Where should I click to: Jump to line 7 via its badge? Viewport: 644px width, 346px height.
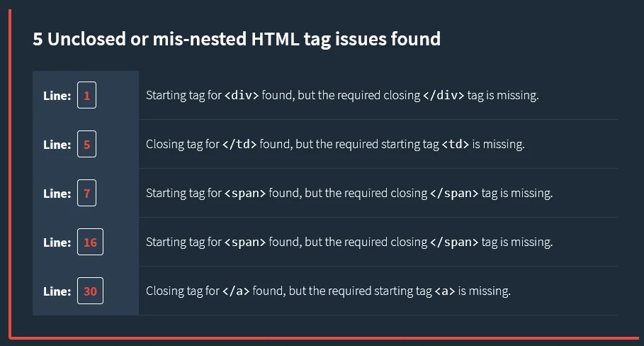click(86, 194)
